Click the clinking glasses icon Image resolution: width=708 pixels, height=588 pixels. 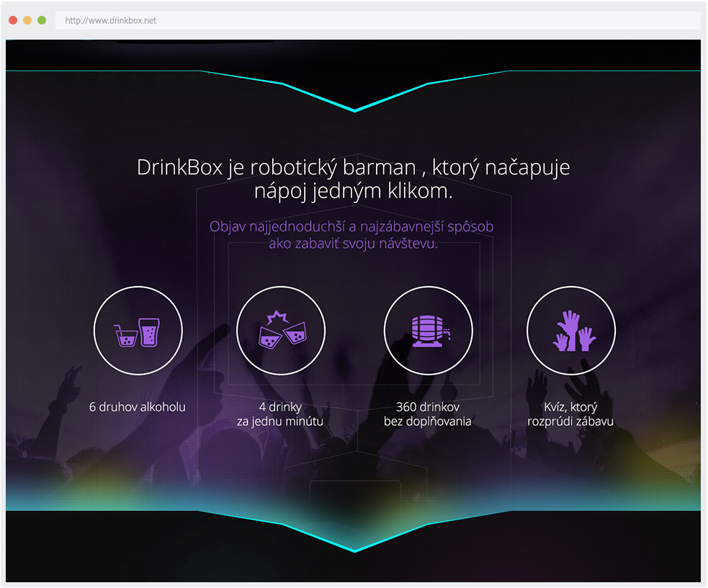click(282, 331)
